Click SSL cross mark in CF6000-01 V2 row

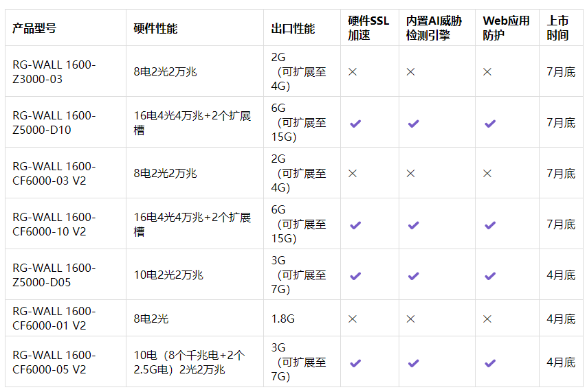point(353,319)
